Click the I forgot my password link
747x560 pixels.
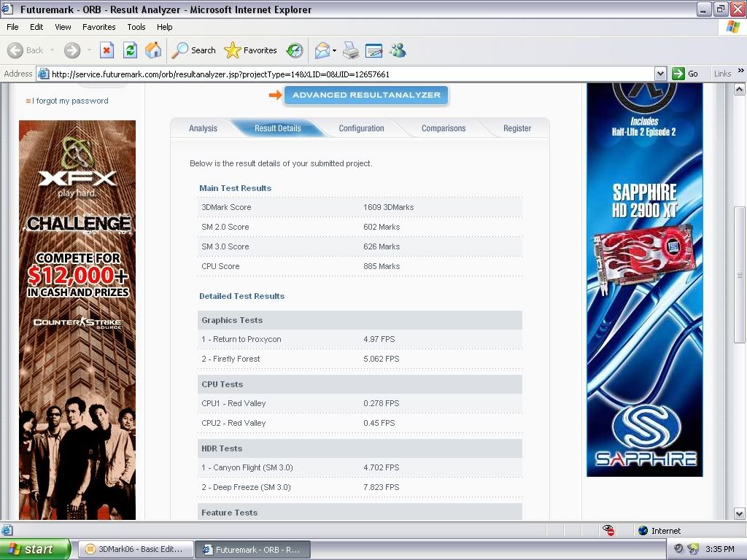click(70, 101)
